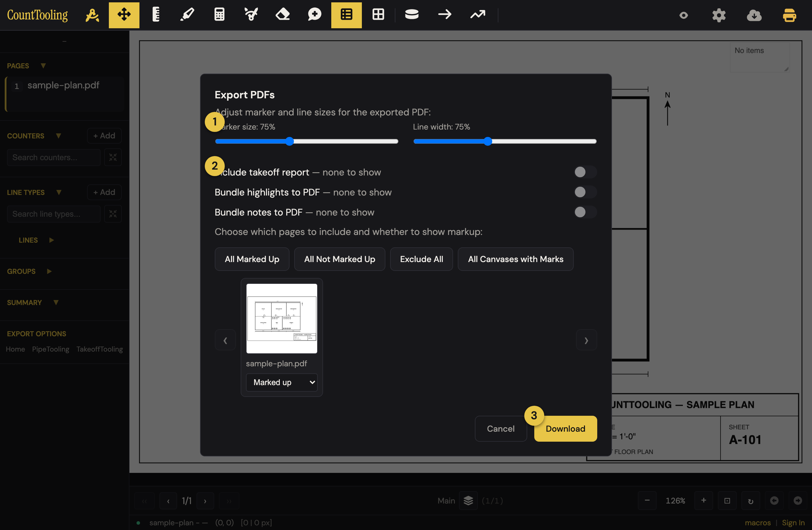Enable Bundle notes to PDF toggle
Viewport: 812px width, 530px height.
(585, 212)
